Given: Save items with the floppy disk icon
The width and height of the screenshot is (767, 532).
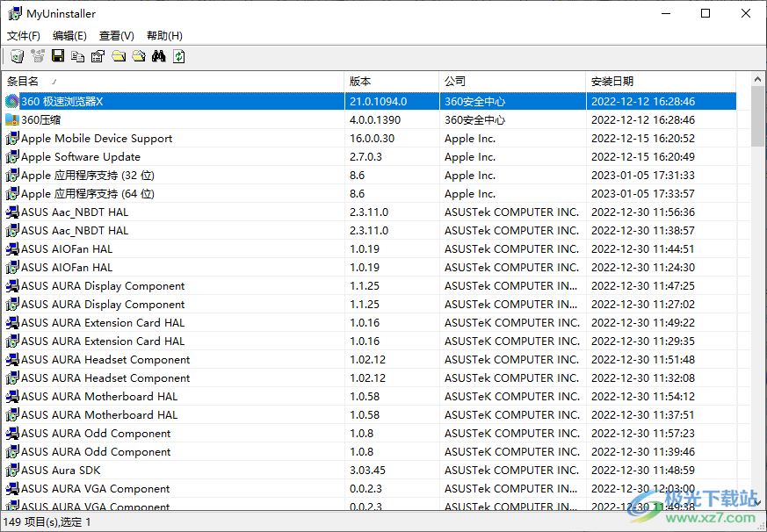Looking at the screenshot, I should (x=58, y=56).
